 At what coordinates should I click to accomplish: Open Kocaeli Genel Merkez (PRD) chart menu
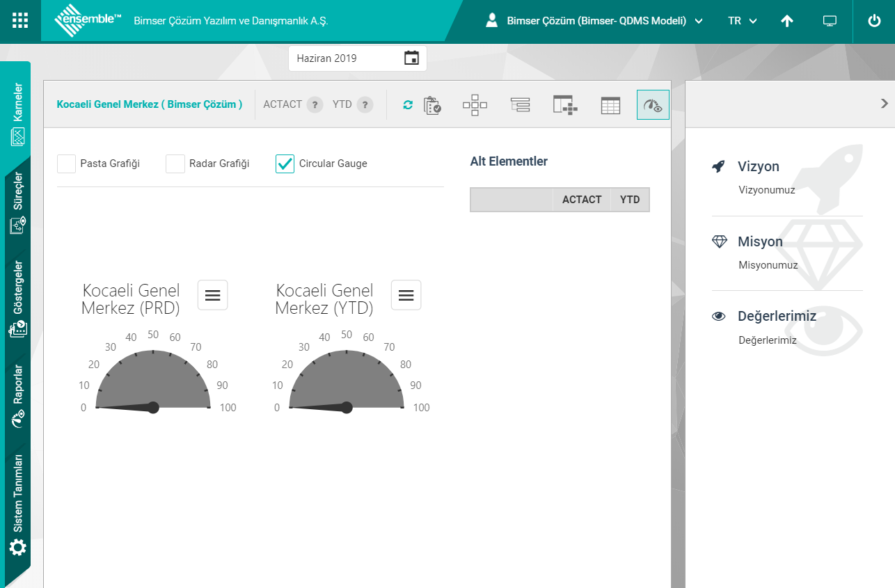click(212, 296)
